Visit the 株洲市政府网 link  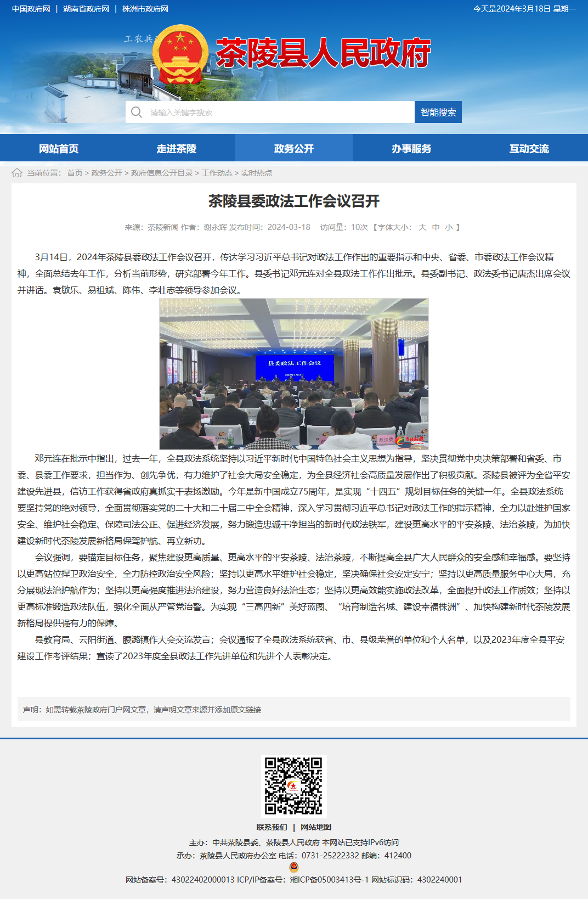[145, 9]
